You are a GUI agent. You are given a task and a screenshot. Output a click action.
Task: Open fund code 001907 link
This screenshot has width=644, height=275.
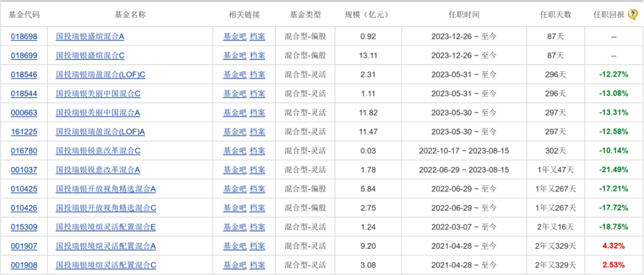coord(24,246)
